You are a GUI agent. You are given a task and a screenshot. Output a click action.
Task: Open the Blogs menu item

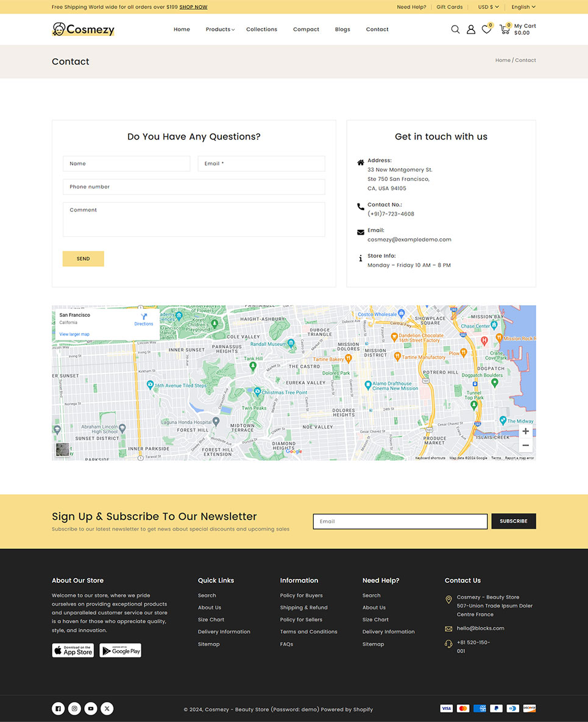(x=342, y=29)
